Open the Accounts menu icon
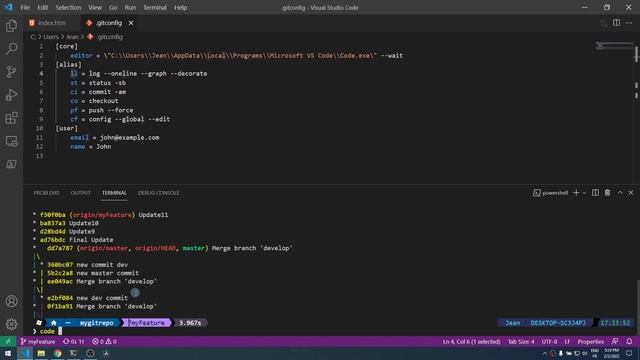Image resolution: width=640 pixels, height=360 pixels. point(11,301)
